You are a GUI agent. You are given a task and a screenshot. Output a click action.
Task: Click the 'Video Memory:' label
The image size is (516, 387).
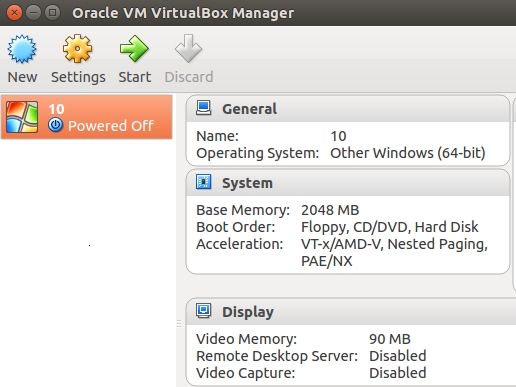[x=246, y=339]
